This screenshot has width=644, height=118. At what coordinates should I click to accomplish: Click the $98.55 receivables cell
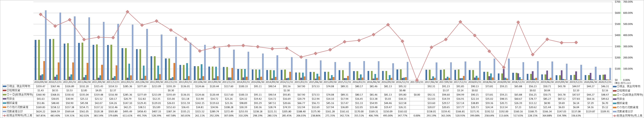504,99
